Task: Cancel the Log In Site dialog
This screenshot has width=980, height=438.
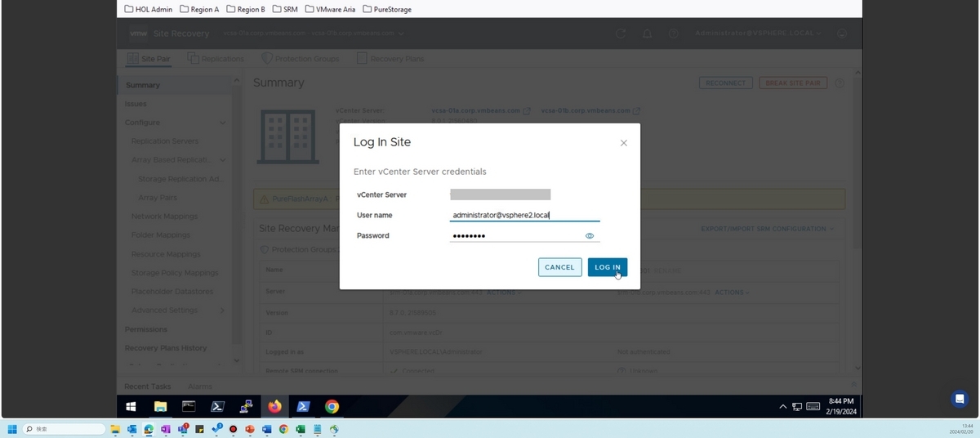Action: (x=559, y=267)
